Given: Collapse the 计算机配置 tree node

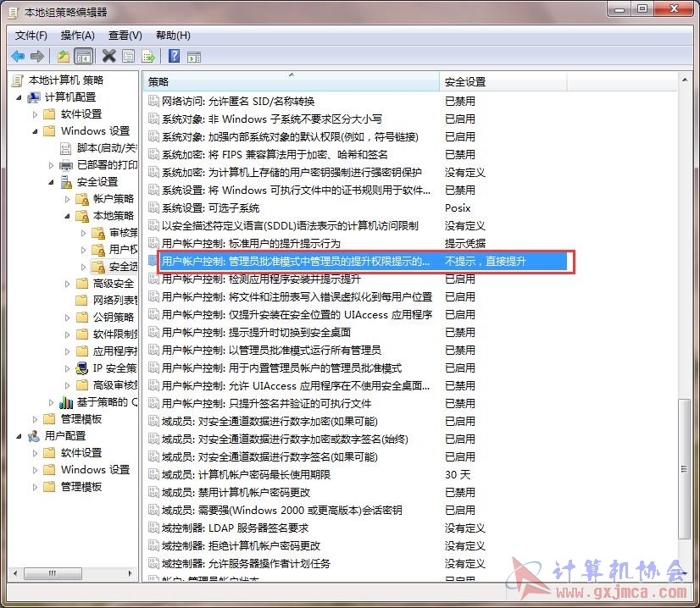Looking at the screenshot, I should (x=21, y=97).
